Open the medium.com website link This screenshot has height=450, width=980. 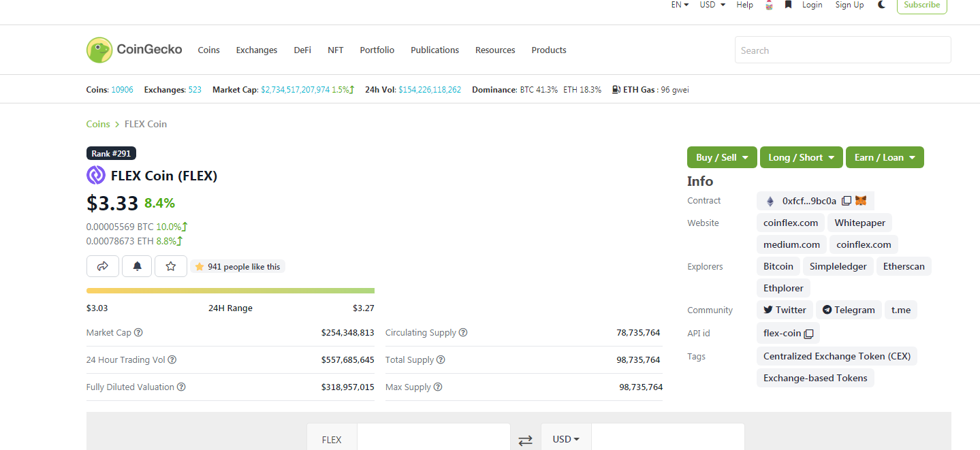[791, 244]
